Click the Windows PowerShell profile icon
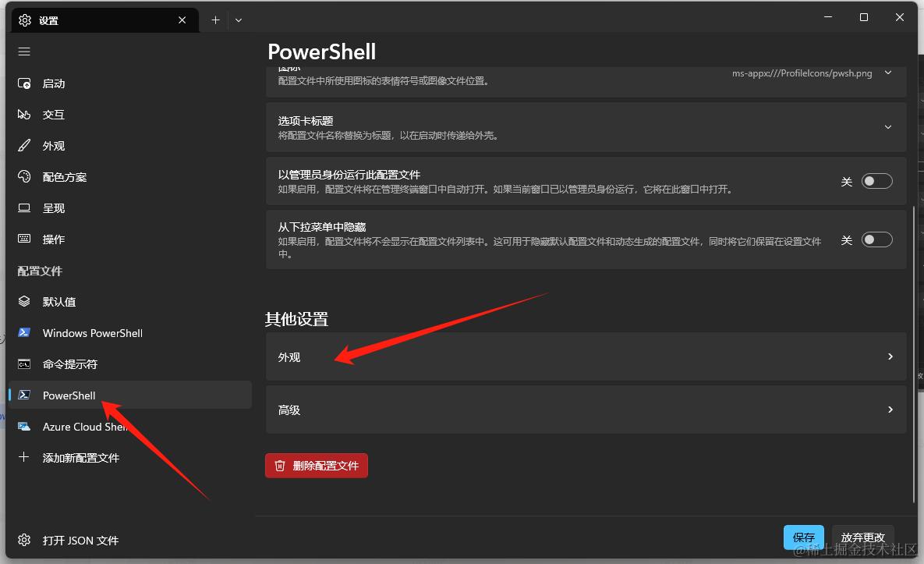The height and width of the screenshot is (564, 924). click(x=24, y=333)
